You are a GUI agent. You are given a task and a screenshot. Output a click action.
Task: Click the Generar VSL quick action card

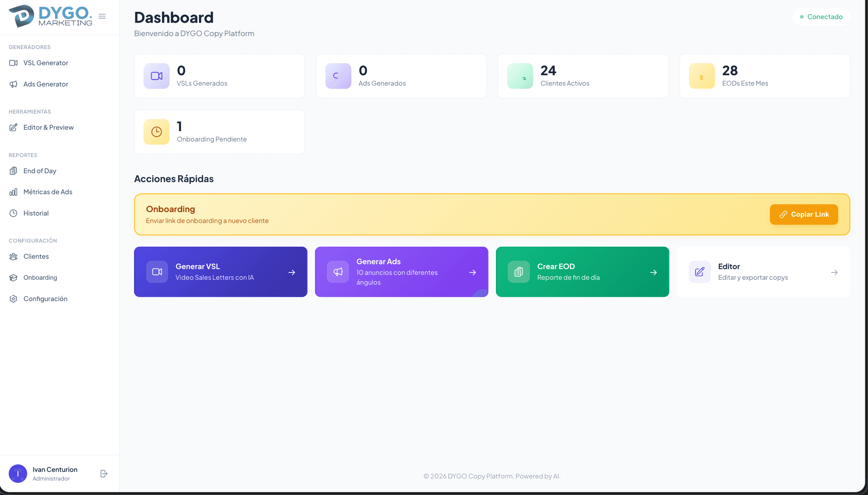click(220, 272)
